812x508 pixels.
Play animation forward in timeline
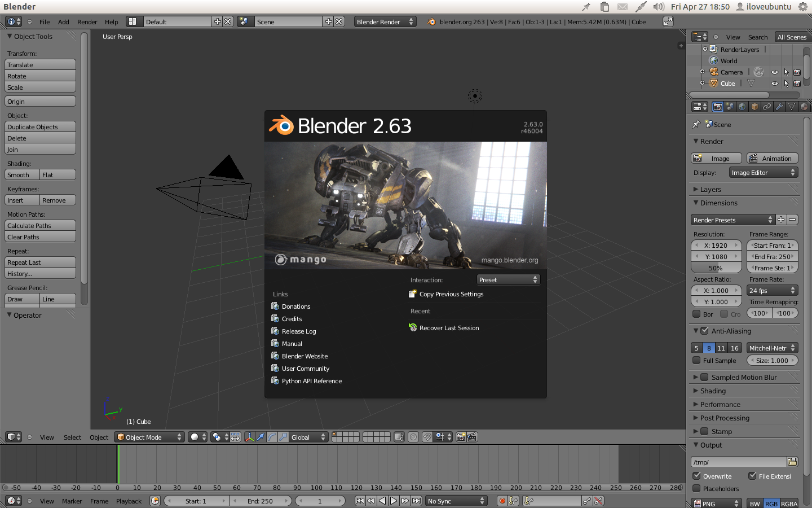tap(394, 501)
